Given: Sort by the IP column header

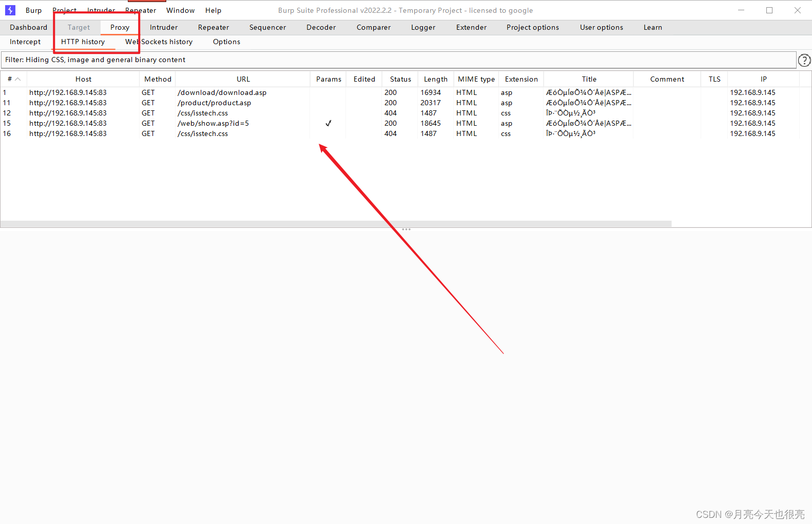Looking at the screenshot, I should (x=764, y=79).
